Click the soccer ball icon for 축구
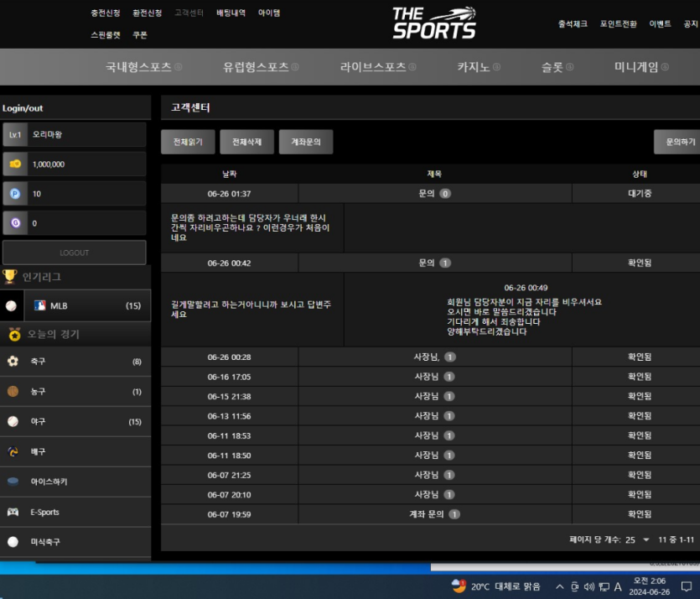The image size is (700, 599). pyautogui.click(x=13, y=361)
